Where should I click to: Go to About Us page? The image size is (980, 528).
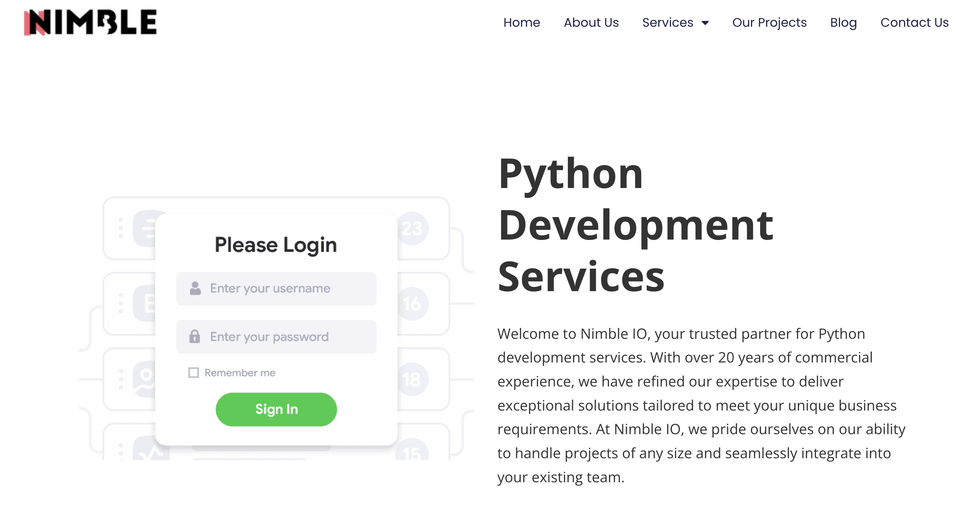pyautogui.click(x=591, y=22)
